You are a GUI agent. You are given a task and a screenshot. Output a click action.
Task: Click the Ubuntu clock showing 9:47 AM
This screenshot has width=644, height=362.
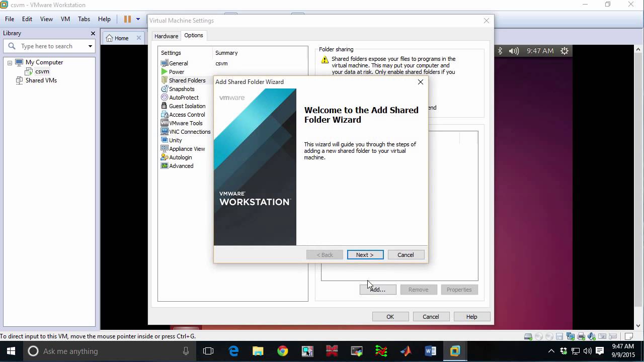[x=540, y=51]
